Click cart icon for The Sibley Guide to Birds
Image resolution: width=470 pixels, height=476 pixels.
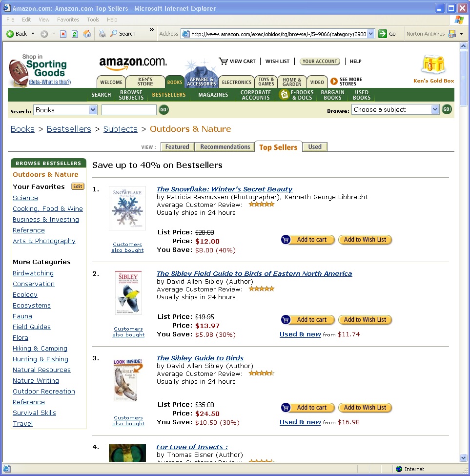(286, 407)
